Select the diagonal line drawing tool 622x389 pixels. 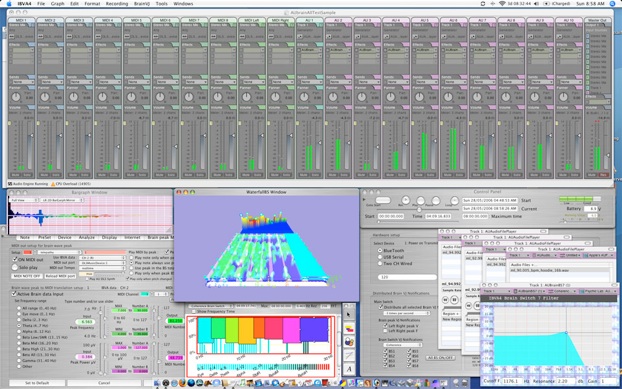pyautogui.click(x=349, y=355)
